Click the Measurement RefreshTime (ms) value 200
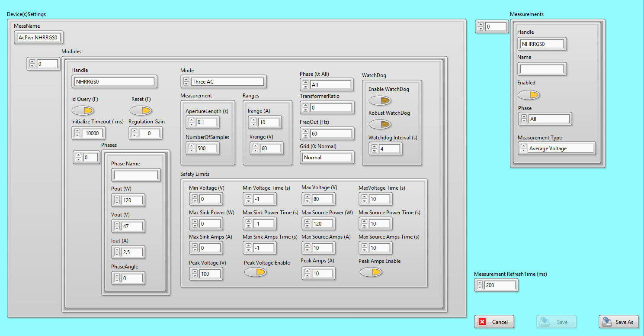 (500, 285)
